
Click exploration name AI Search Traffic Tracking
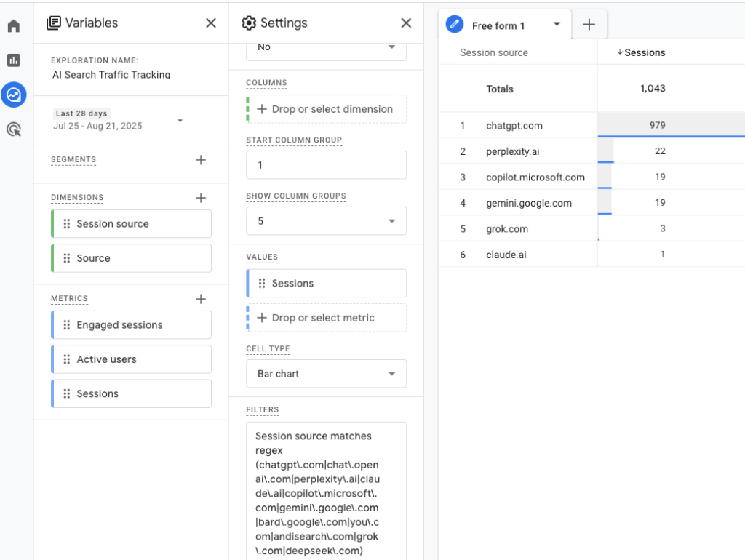click(x=111, y=75)
